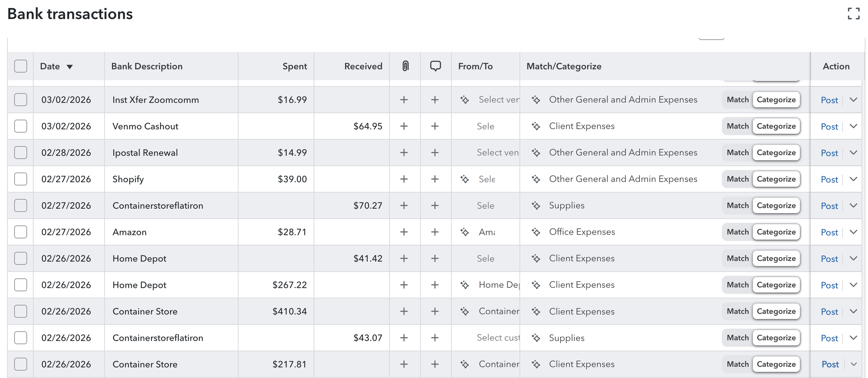Add attachment to Ipostal Renewal row
868x378 pixels.
(403, 153)
